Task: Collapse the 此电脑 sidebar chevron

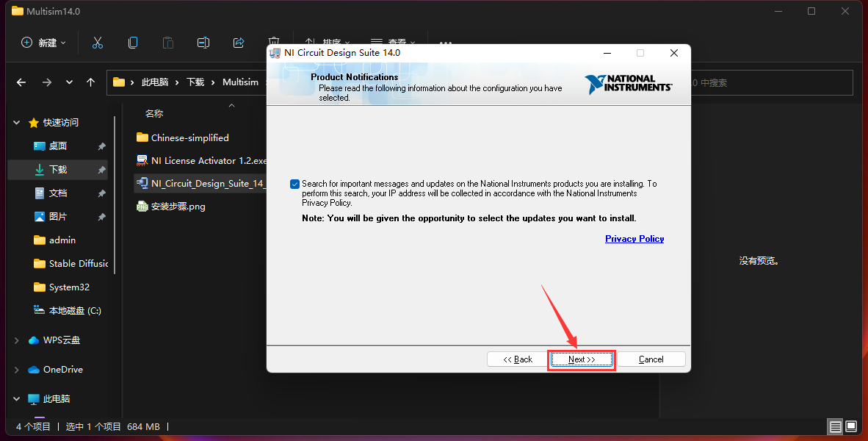Action: click(x=17, y=399)
